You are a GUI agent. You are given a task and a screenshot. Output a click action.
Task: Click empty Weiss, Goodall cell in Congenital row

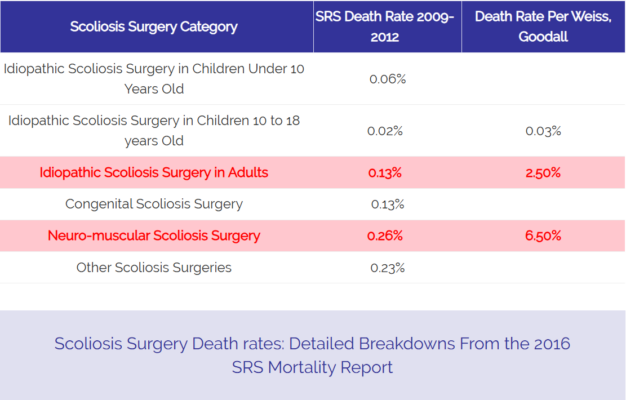click(x=542, y=204)
